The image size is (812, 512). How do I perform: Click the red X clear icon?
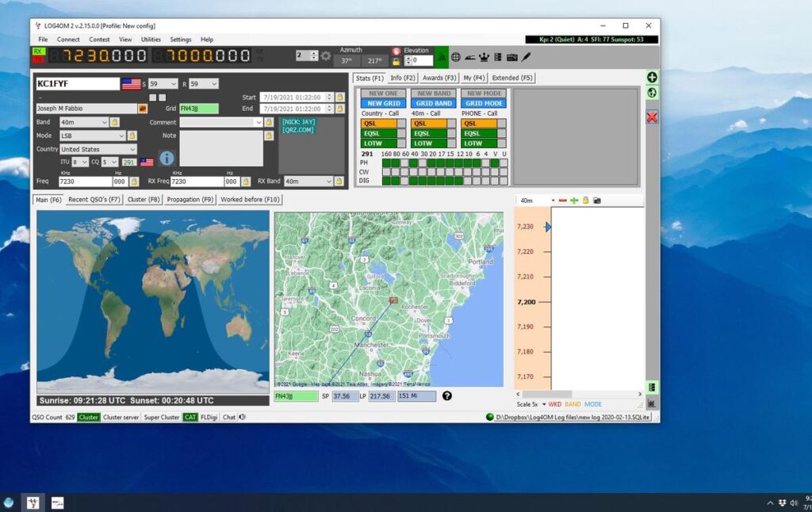click(x=652, y=117)
